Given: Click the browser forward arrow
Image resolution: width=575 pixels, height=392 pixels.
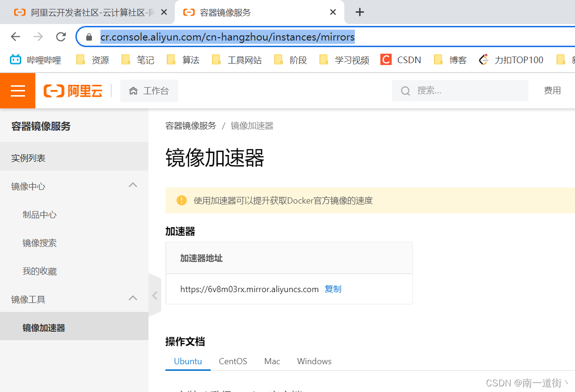Looking at the screenshot, I should point(38,37).
